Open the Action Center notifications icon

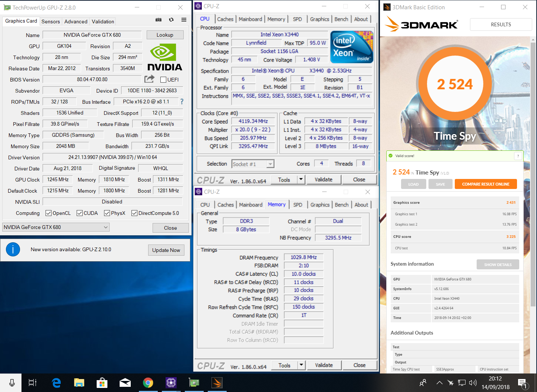click(523, 383)
